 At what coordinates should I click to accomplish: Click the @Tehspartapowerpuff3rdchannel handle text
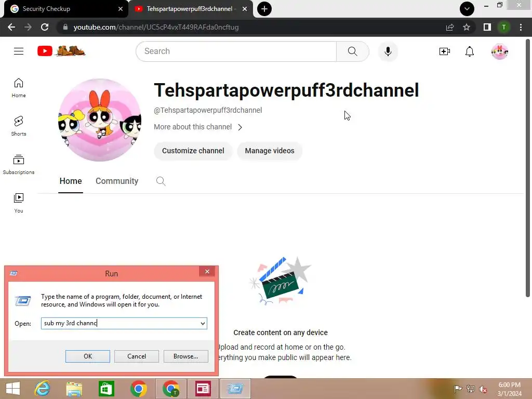tap(208, 110)
